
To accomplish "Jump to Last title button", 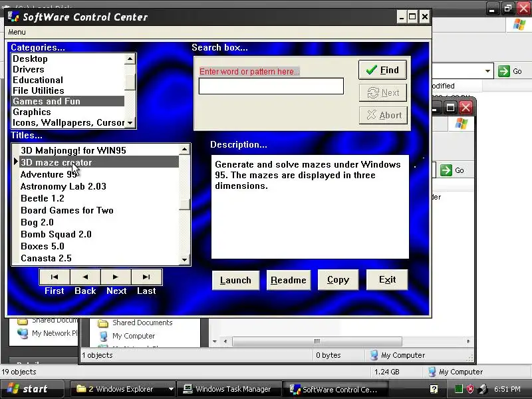I will pos(146,277).
